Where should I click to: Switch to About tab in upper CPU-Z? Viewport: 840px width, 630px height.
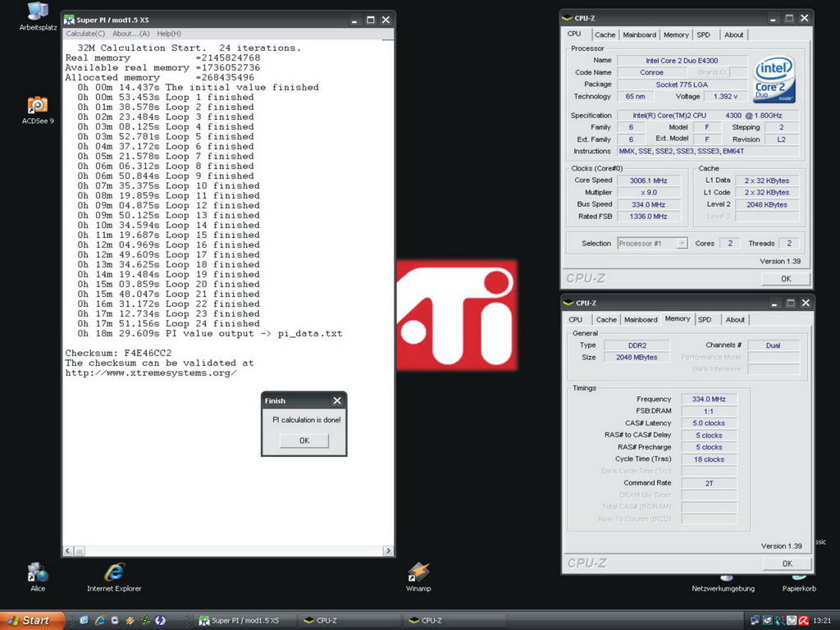click(733, 34)
